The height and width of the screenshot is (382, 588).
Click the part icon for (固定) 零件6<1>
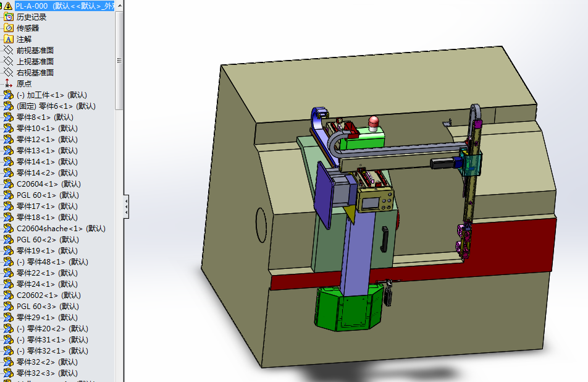click(8, 106)
